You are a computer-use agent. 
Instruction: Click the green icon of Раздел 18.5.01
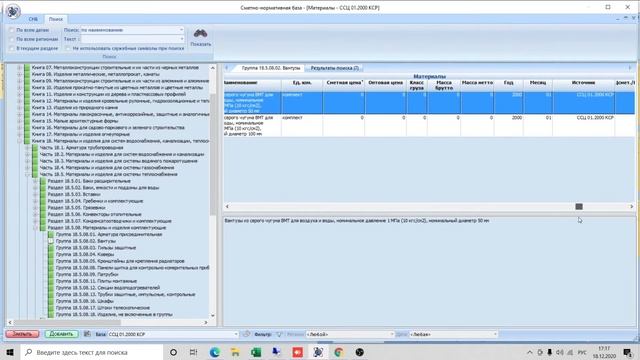click(43, 181)
